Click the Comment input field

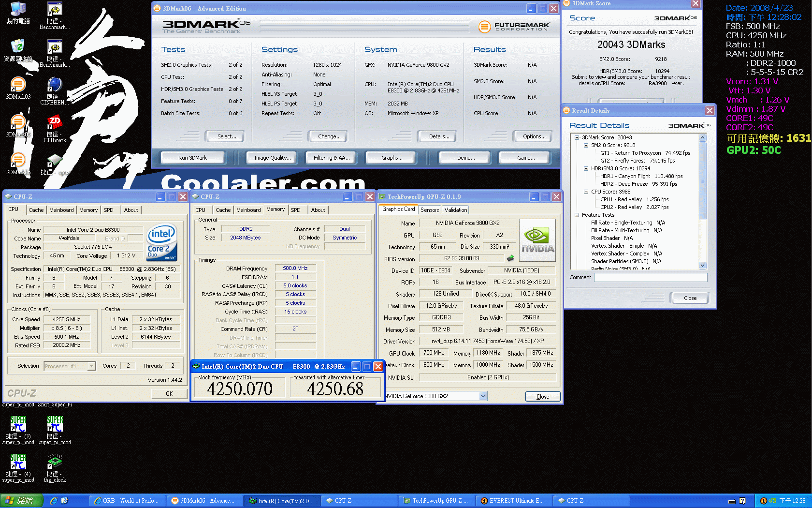point(651,278)
